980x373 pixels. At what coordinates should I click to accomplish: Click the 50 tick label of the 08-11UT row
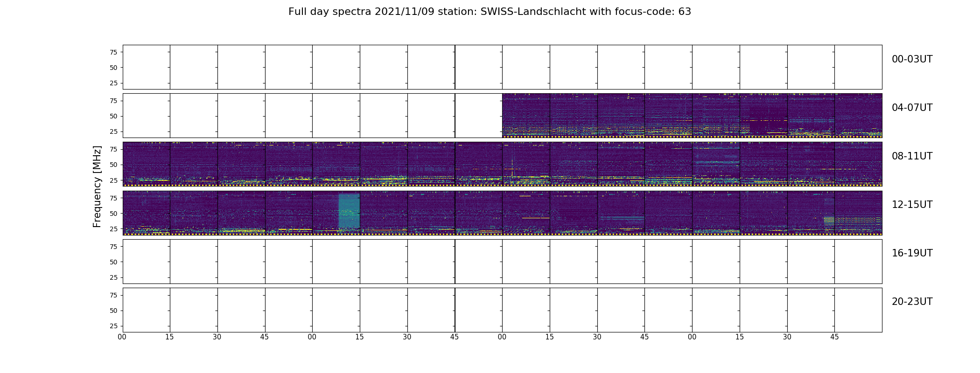[113, 165]
